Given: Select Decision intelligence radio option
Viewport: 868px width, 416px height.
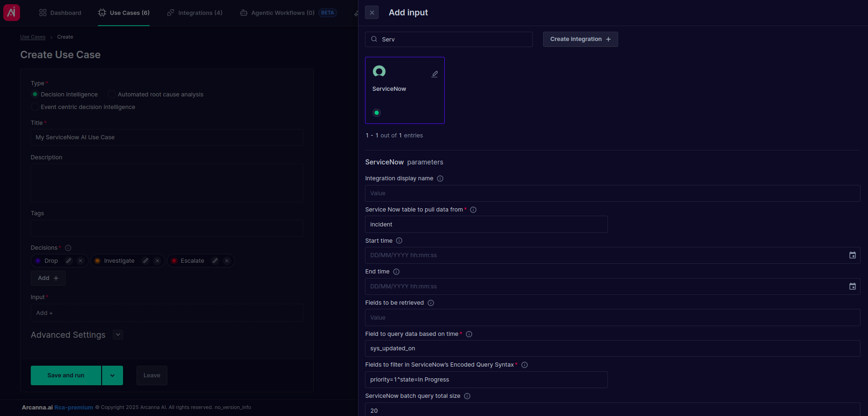Looking at the screenshot, I should [35, 94].
